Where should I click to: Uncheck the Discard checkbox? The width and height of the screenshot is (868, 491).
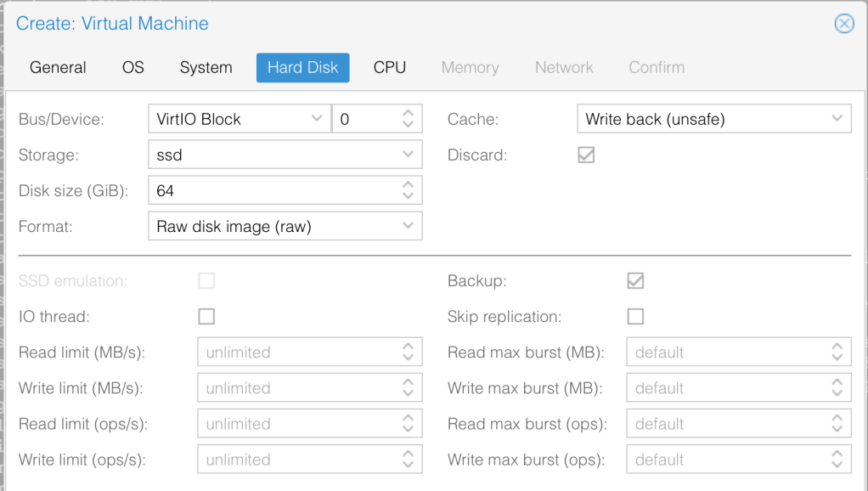pyautogui.click(x=586, y=155)
